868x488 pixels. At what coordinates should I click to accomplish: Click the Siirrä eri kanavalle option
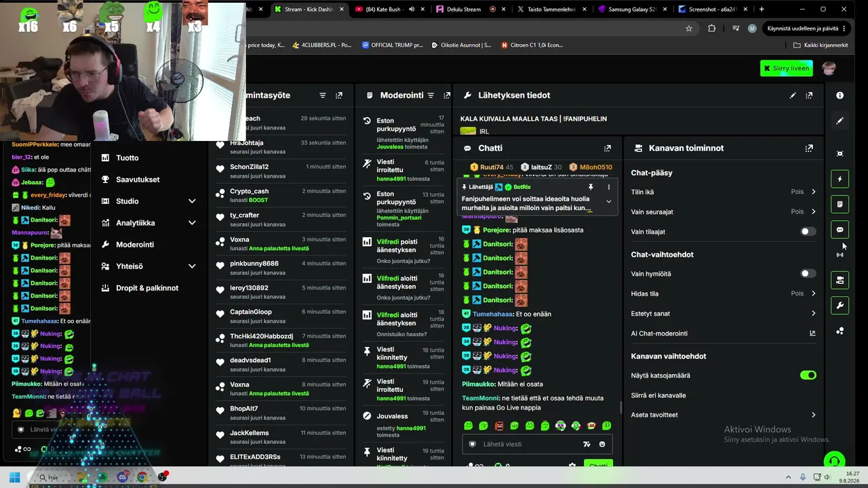(x=658, y=395)
